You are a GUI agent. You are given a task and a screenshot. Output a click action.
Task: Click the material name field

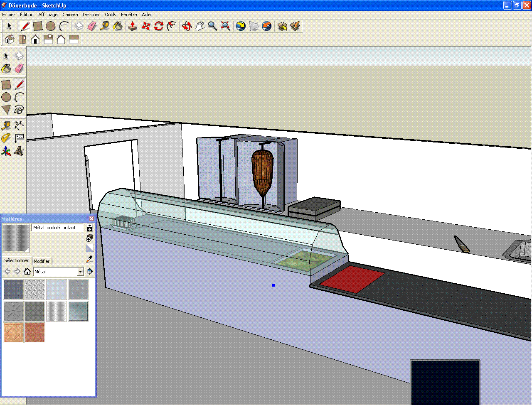[57, 228]
